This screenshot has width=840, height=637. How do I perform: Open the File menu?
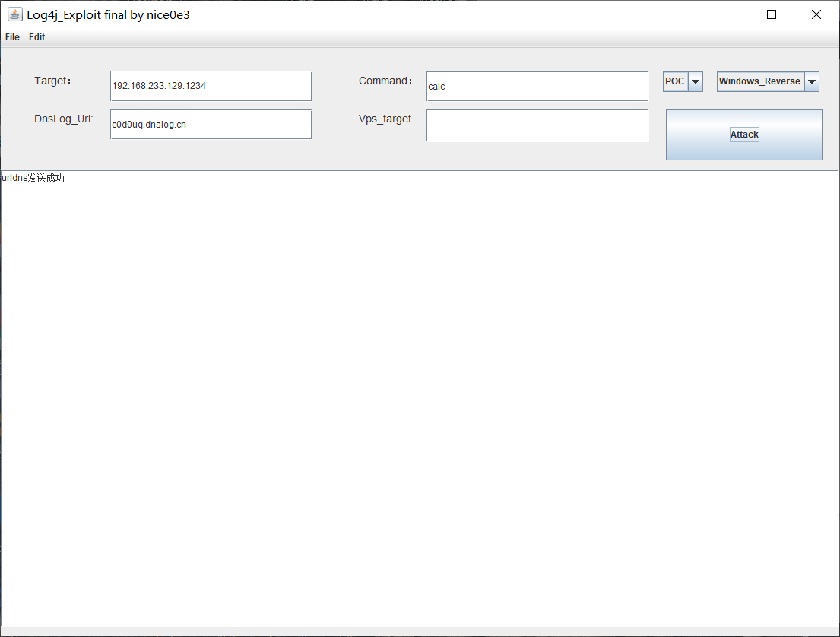pyautogui.click(x=12, y=37)
